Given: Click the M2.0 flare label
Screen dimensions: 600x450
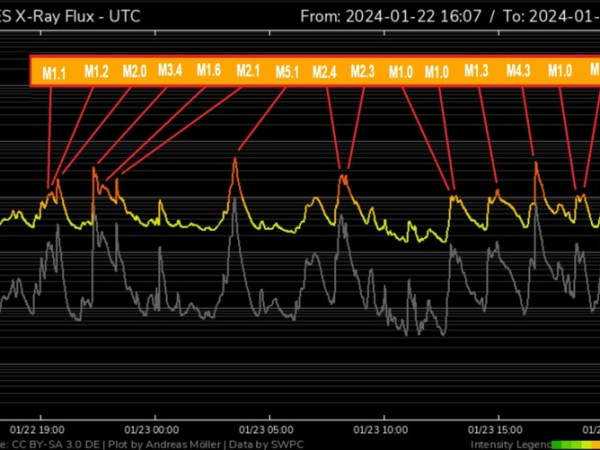Looking at the screenshot, I should (134, 71).
